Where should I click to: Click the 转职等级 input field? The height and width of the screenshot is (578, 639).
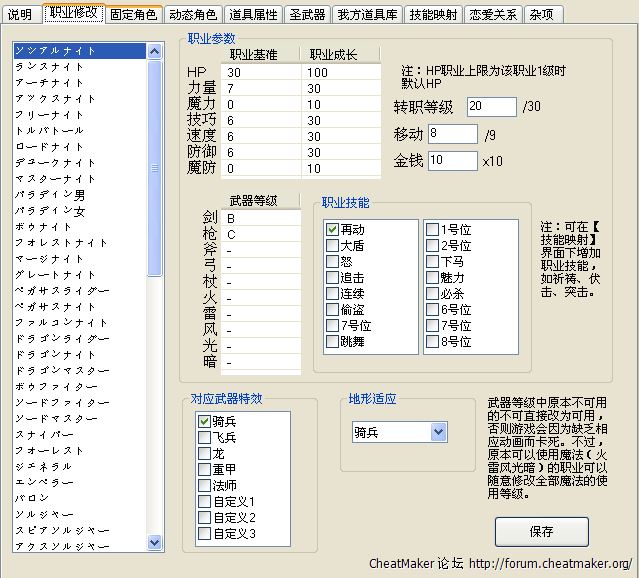pos(491,106)
